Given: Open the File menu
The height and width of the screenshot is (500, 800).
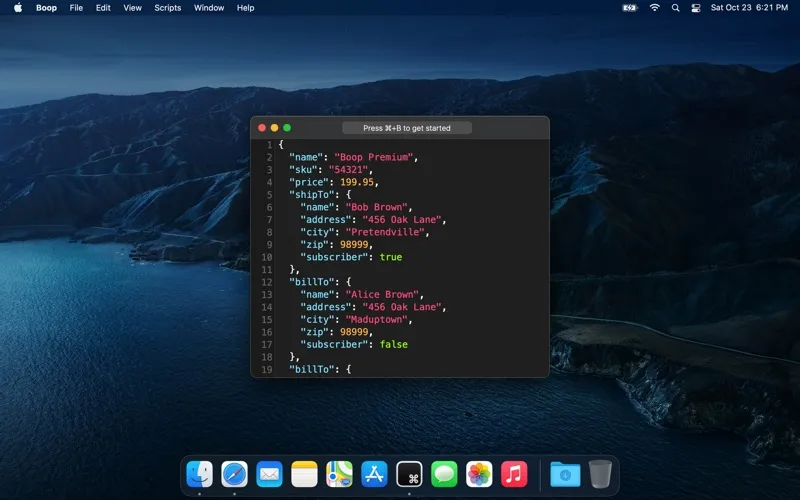Looking at the screenshot, I should (x=76, y=8).
